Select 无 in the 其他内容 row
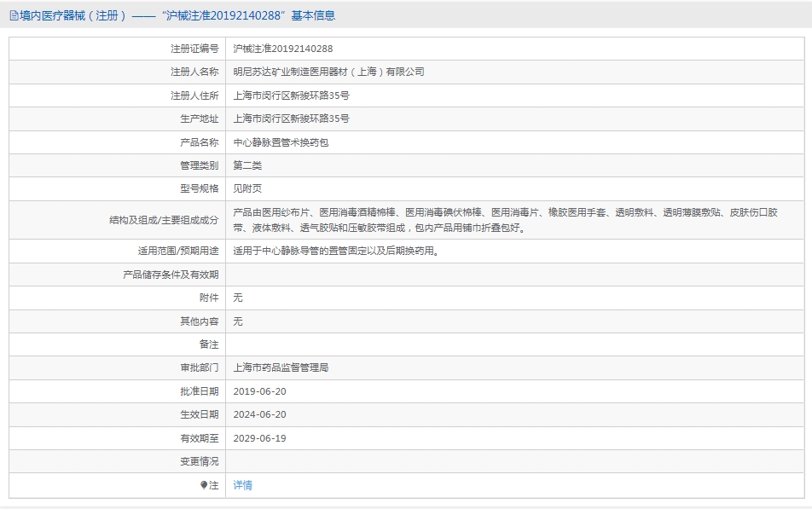Screen dimensions: 812x509 pos(238,321)
